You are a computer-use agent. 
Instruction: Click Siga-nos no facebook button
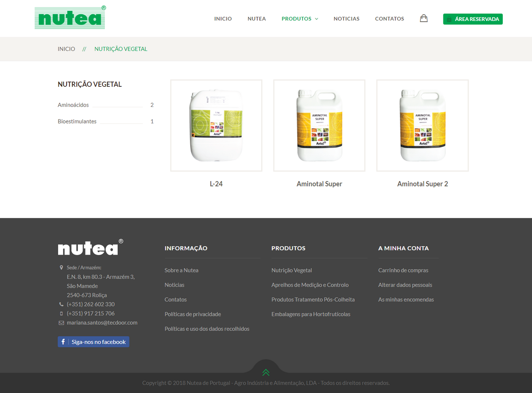coord(93,342)
